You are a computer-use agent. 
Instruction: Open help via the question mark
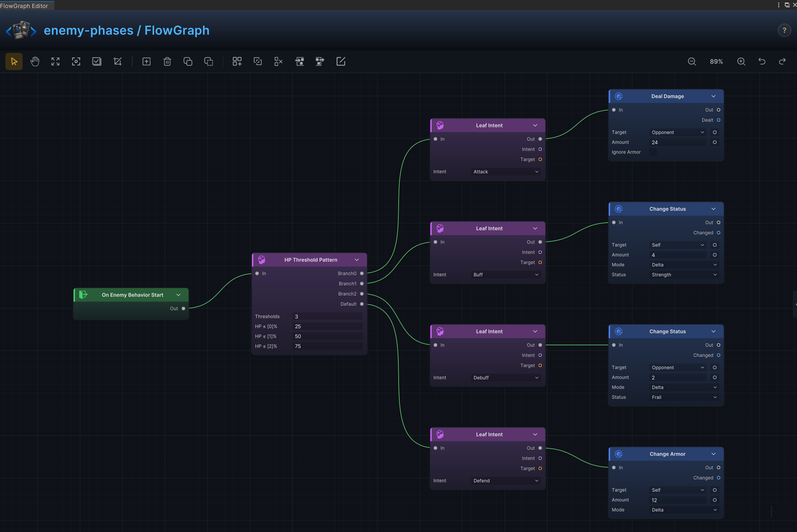(x=784, y=31)
